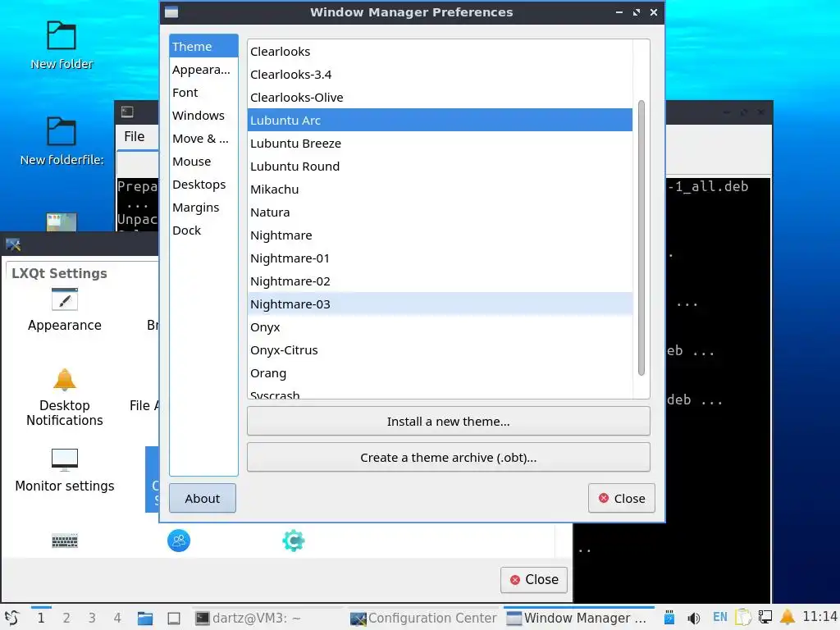Open Desktop Notifications settings icon
Image resolution: width=840 pixels, height=630 pixels.
coord(64,397)
